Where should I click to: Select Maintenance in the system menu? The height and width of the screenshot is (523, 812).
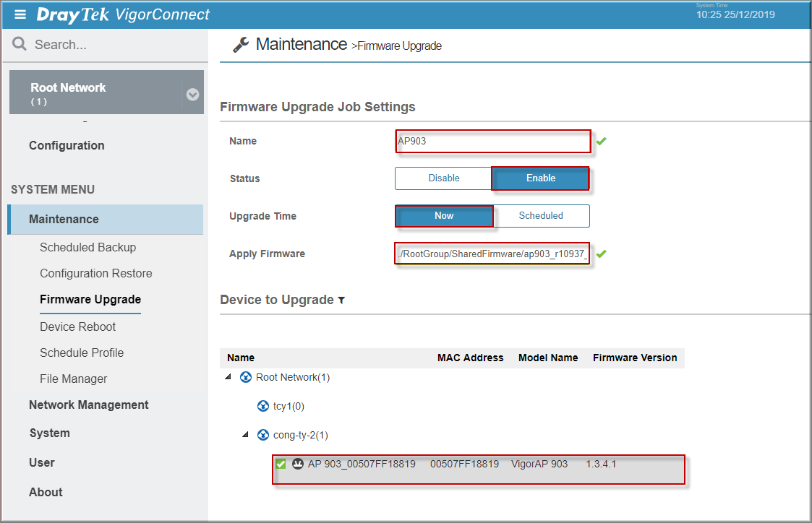click(106, 220)
